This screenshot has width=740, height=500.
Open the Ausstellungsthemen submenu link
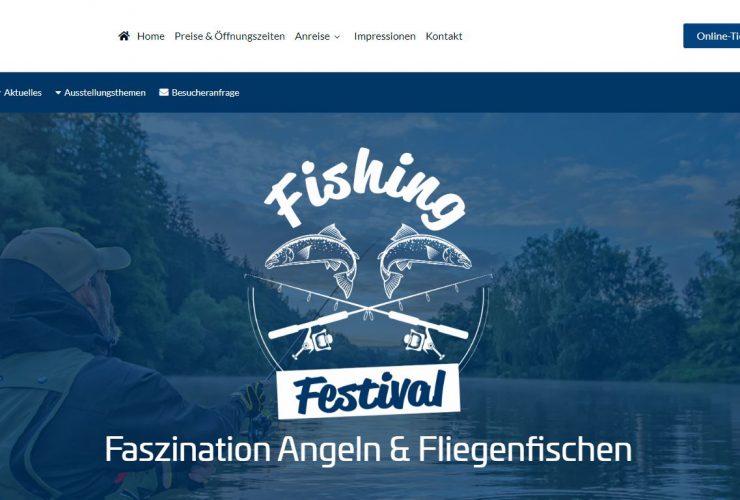[x=105, y=93]
